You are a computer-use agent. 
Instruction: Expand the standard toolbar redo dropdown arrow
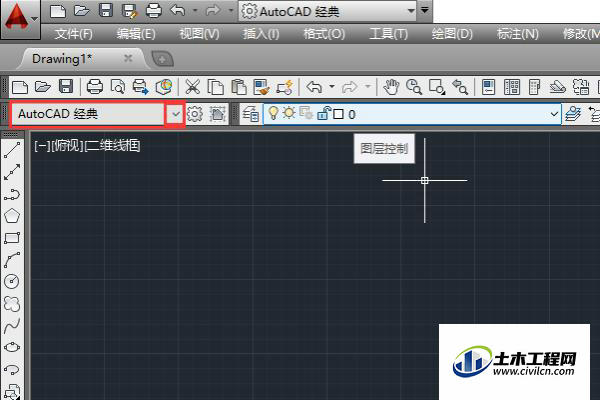367,87
